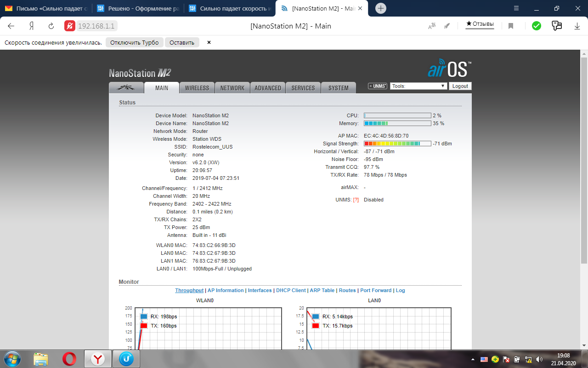Open the UNMS help [?] link
The height and width of the screenshot is (368, 588).
pyautogui.click(x=356, y=200)
